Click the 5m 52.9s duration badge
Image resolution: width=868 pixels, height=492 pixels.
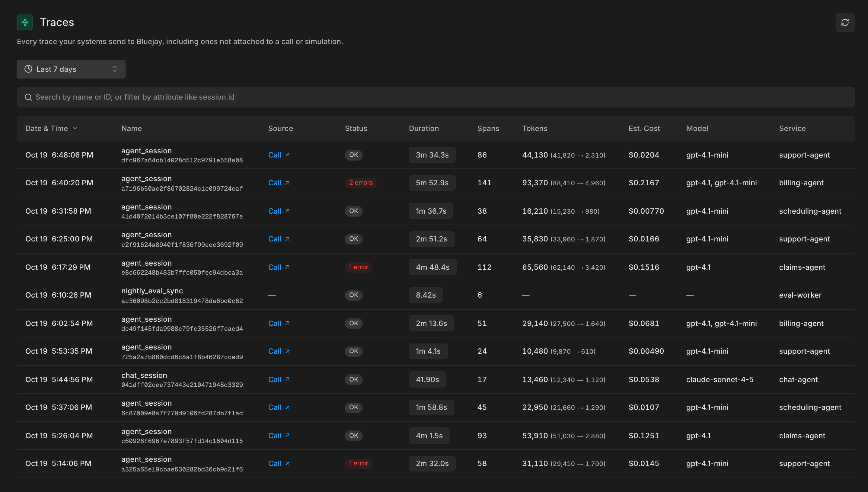432,183
